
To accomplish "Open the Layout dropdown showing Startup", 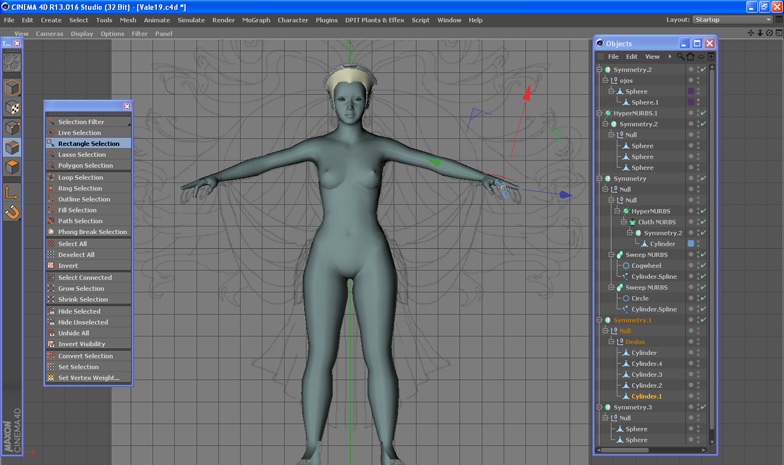I will tap(733, 20).
